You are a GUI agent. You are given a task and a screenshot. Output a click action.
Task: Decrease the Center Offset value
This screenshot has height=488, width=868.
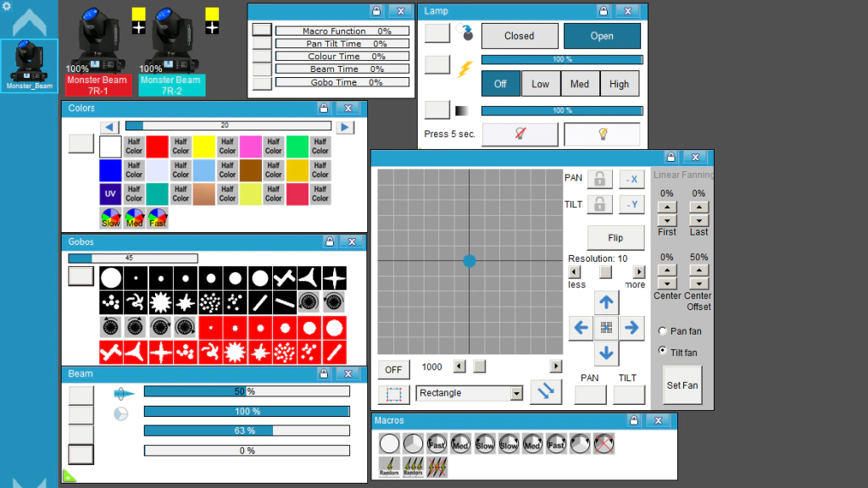pos(698,283)
